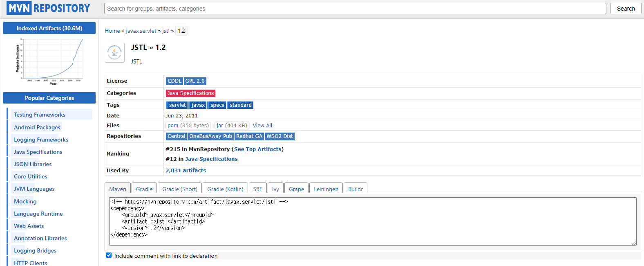Open jstl breadcrumb link
644x266 pixels.
click(165, 31)
